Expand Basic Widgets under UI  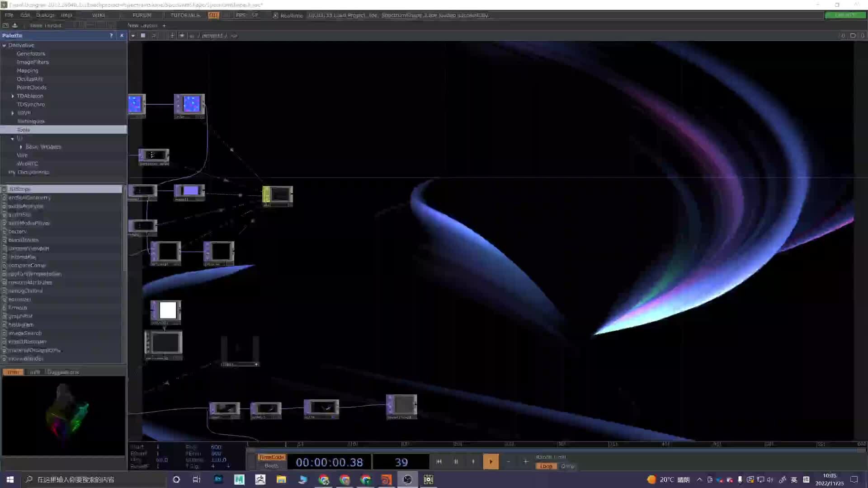21,146
